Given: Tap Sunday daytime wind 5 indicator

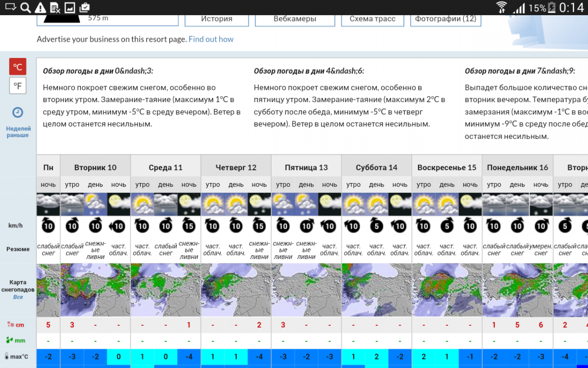Looking at the screenshot, I should [x=447, y=226].
